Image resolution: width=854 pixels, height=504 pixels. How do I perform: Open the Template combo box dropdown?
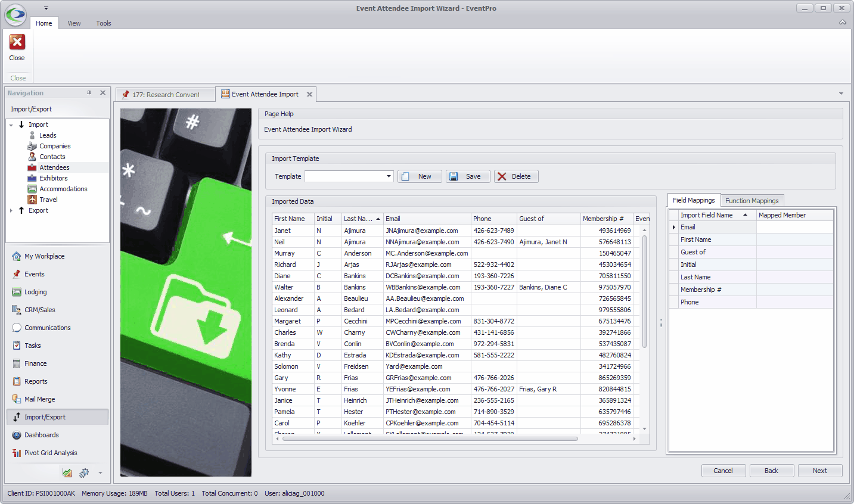click(389, 176)
